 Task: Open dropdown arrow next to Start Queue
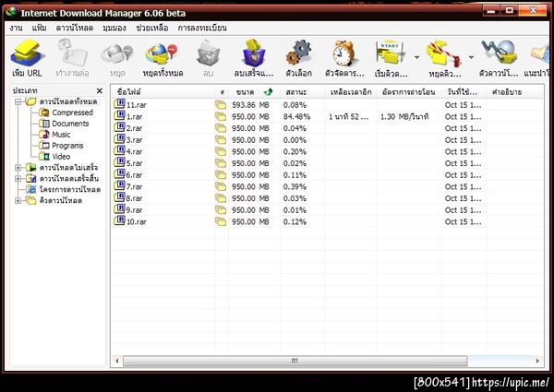(417, 57)
